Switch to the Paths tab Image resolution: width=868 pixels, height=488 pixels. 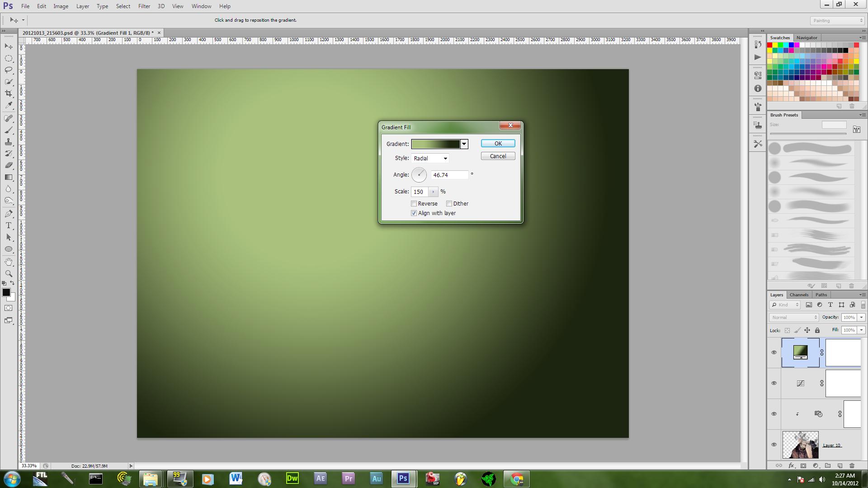click(821, 295)
